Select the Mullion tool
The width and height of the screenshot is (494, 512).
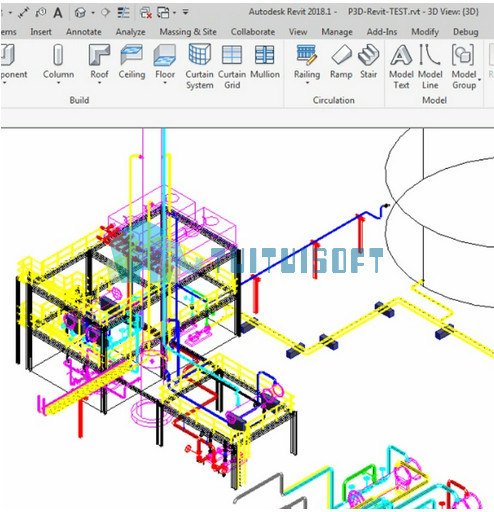(265, 62)
